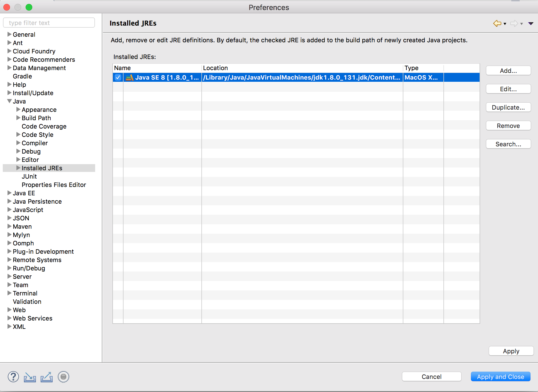This screenshot has width=538, height=392.
Task: Click the Apply button
Action: [x=511, y=351]
